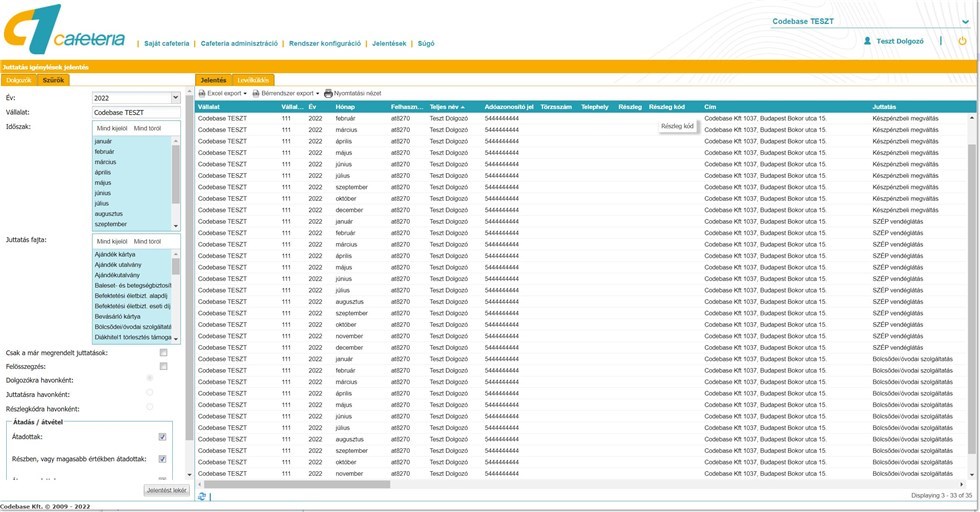Open the Dolgozók tab

coord(19,80)
